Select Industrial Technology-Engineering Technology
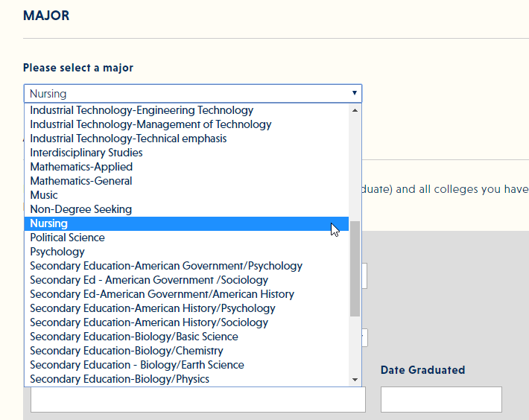The width and height of the screenshot is (529, 420). pyautogui.click(x=142, y=110)
